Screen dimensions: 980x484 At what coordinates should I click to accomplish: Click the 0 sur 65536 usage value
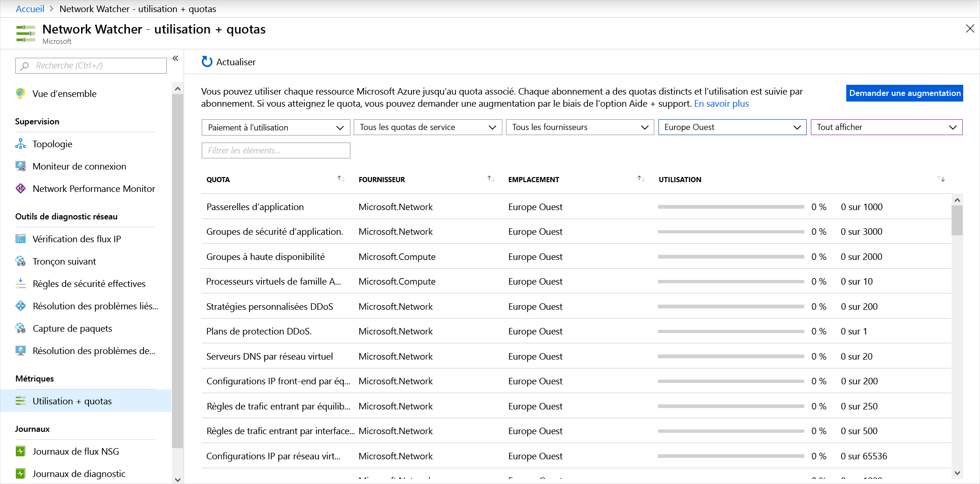(864, 456)
